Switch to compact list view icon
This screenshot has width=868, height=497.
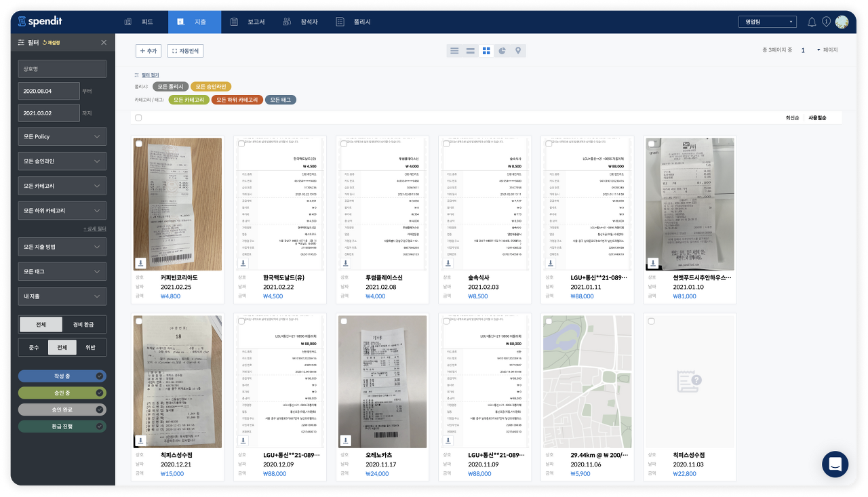(454, 51)
